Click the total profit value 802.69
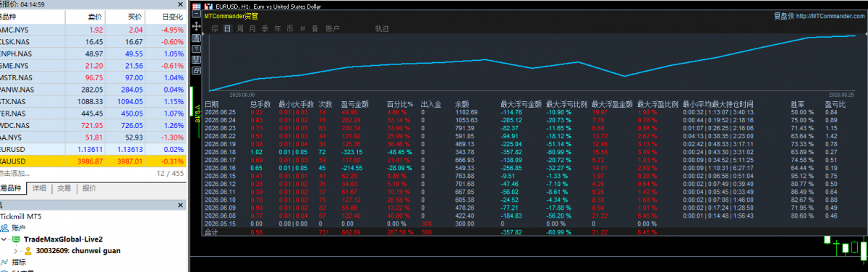This screenshot has width=868, height=272. pyautogui.click(x=351, y=233)
